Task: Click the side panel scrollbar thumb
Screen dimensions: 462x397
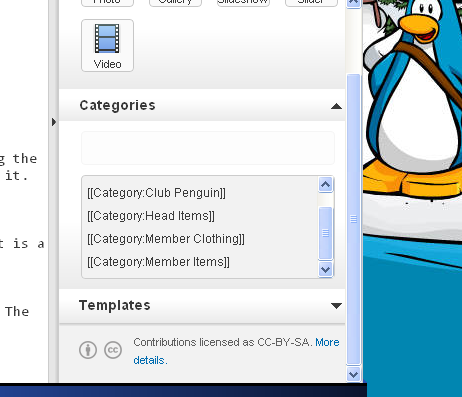Action: pos(353,219)
